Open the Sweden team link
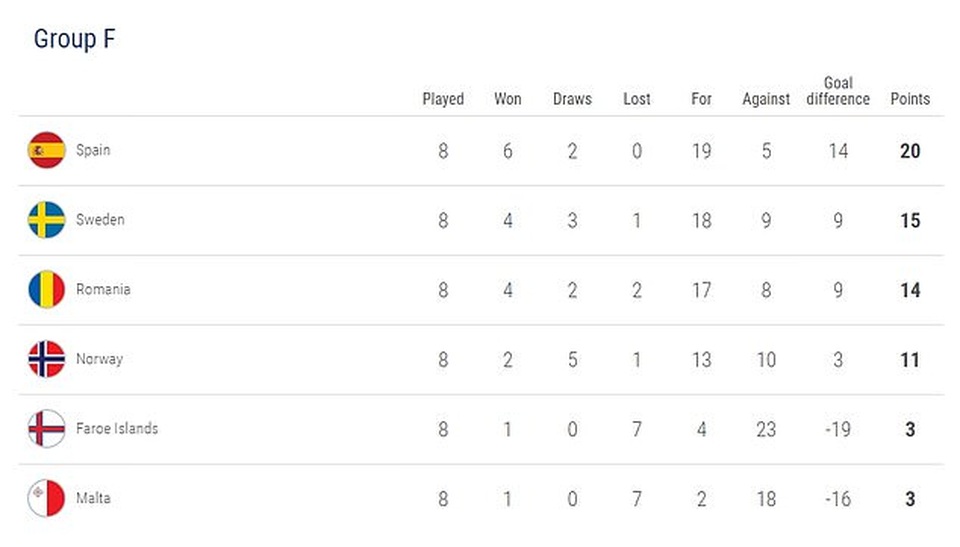960x547 pixels. click(x=100, y=220)
